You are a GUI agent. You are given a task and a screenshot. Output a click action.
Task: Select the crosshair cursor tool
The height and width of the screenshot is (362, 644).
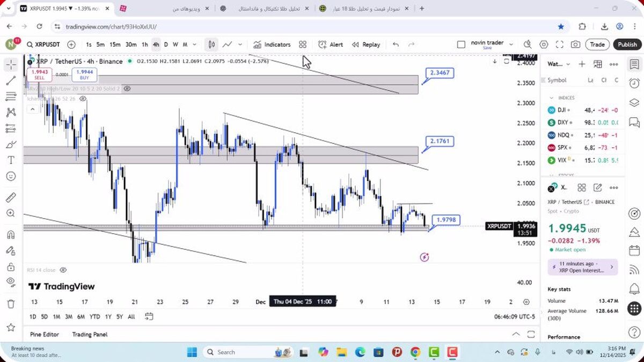click(x=11, y=65)
